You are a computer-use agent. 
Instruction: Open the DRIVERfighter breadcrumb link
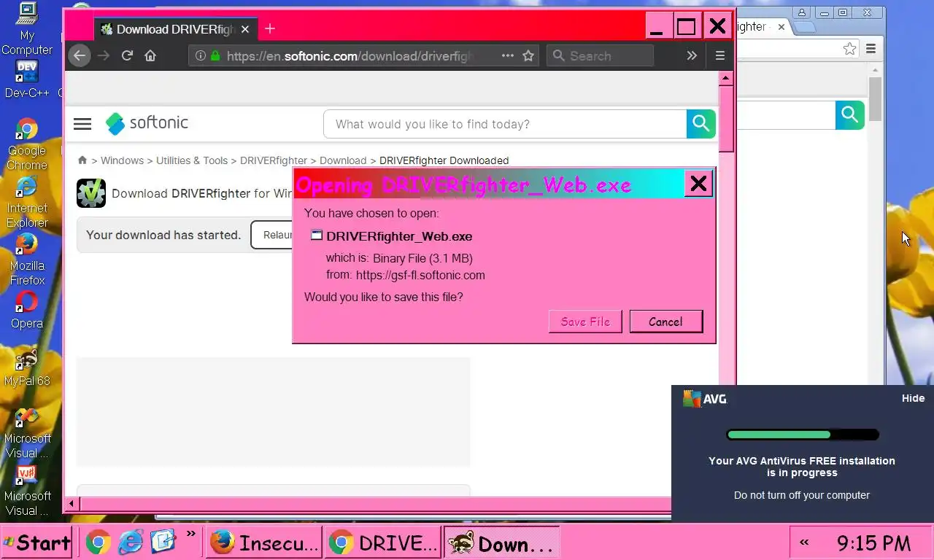[274, 160]
